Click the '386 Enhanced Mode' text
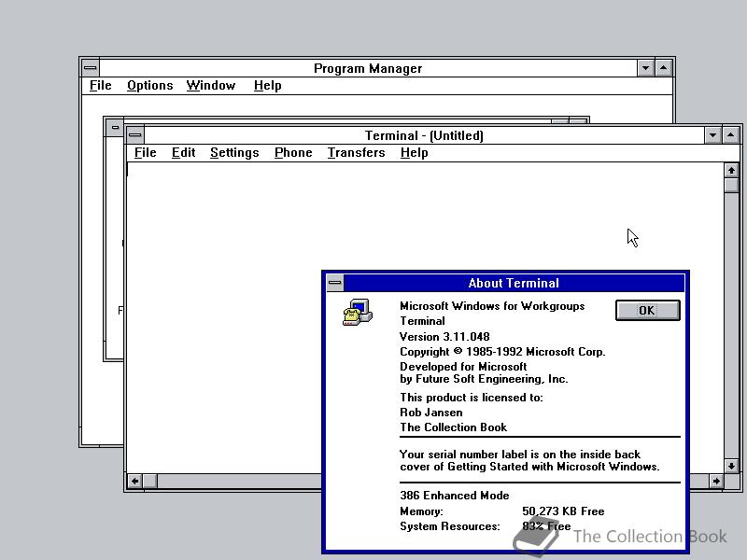The width and height of the screenshot is (747, 560). pyautogui.click(x=455, y=496)
